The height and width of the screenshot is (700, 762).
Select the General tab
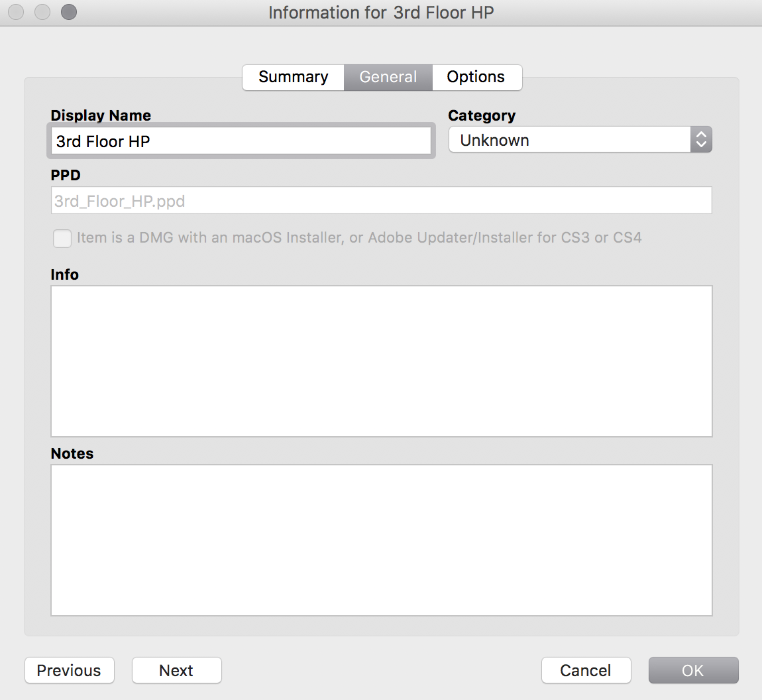tap(388, 78)
